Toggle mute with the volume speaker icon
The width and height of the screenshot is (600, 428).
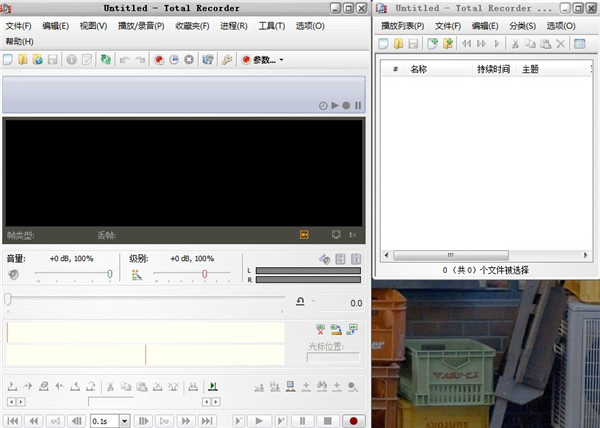[13, 273]
